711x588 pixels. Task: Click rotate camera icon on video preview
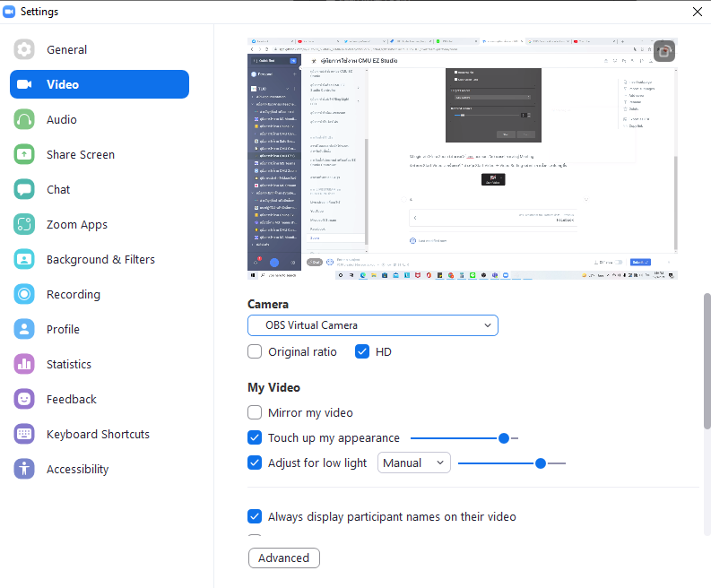(664, 51)
